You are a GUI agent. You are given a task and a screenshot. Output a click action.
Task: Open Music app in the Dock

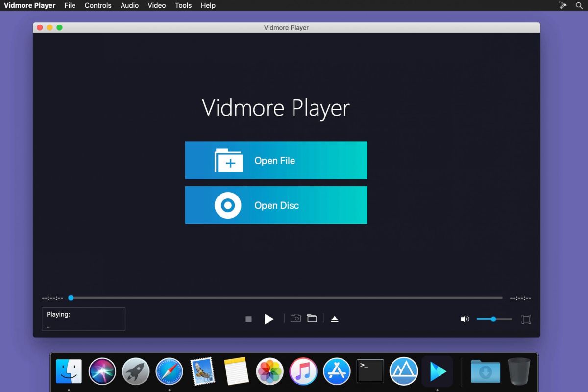(303, 371)
